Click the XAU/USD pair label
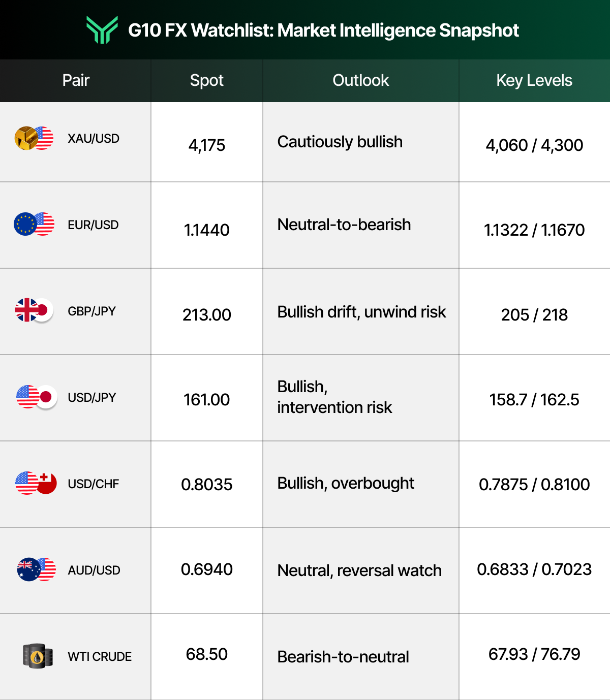The width and height of the screenshot is (610, 700). 94,138
